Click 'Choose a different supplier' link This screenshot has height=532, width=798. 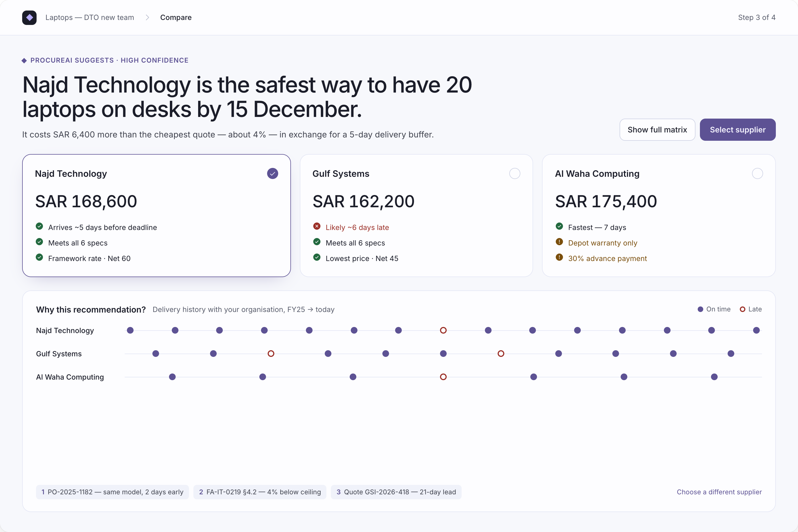point(719,492)
